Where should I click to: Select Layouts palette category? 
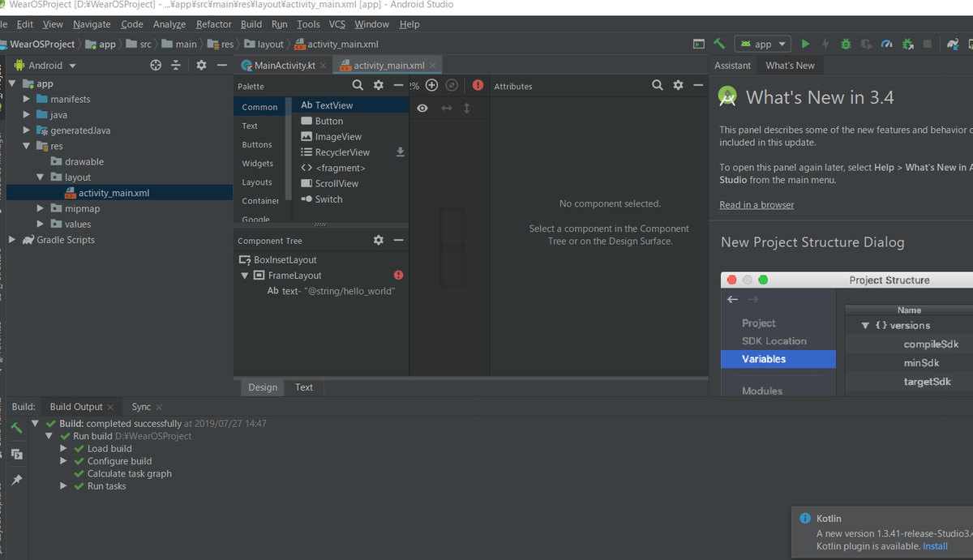tap(257, 182)
